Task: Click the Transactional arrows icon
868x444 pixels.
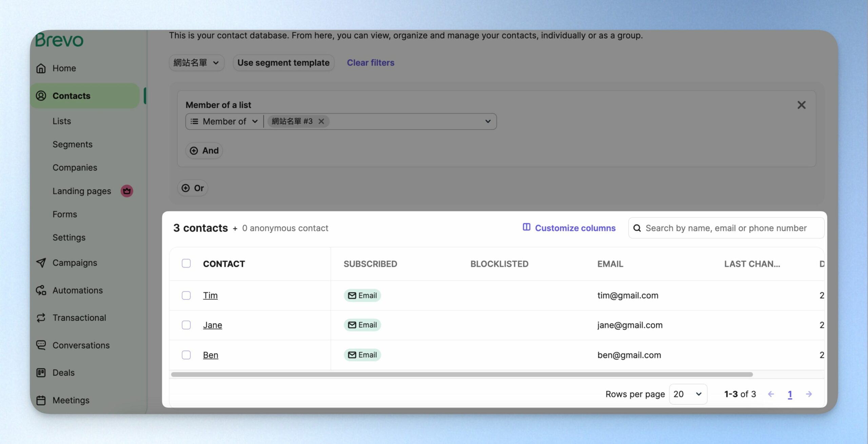Action: coord(41,318)
